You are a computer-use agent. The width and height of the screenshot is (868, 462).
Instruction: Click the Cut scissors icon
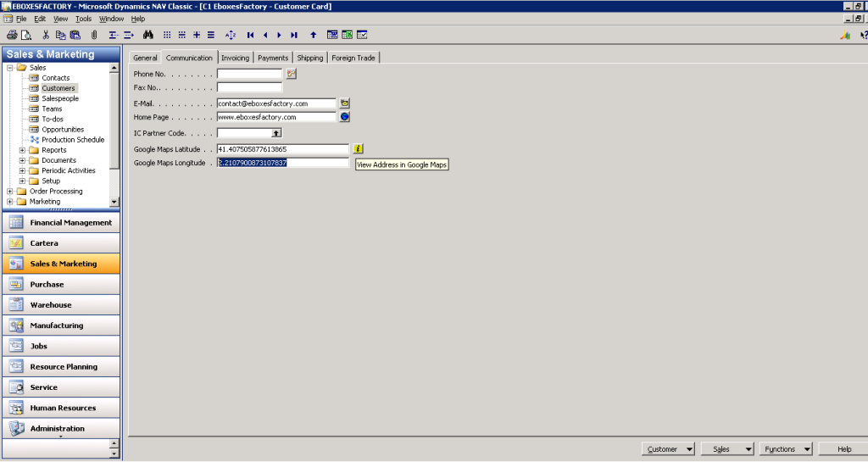[x=46, y=35]
